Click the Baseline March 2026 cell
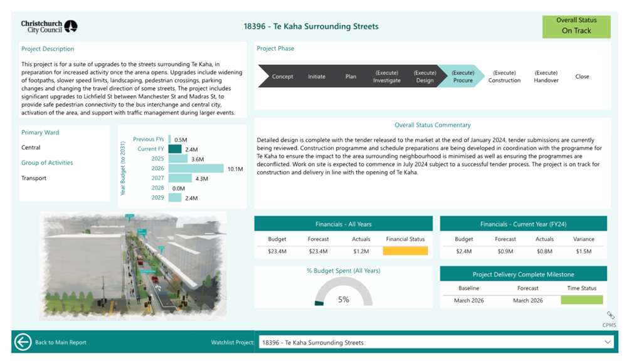Viewport: 629px width, 364px height. [469, 300]
